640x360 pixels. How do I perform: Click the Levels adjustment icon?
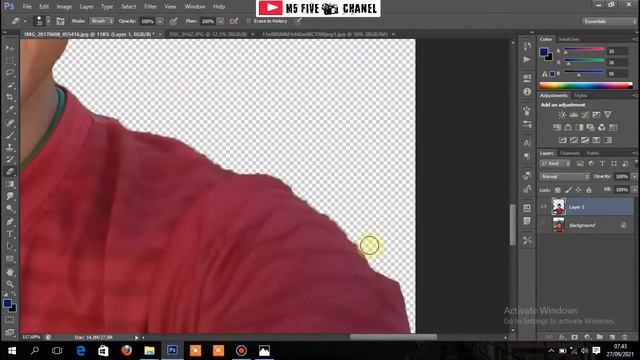pyautogui.click(x=573, y=115)
